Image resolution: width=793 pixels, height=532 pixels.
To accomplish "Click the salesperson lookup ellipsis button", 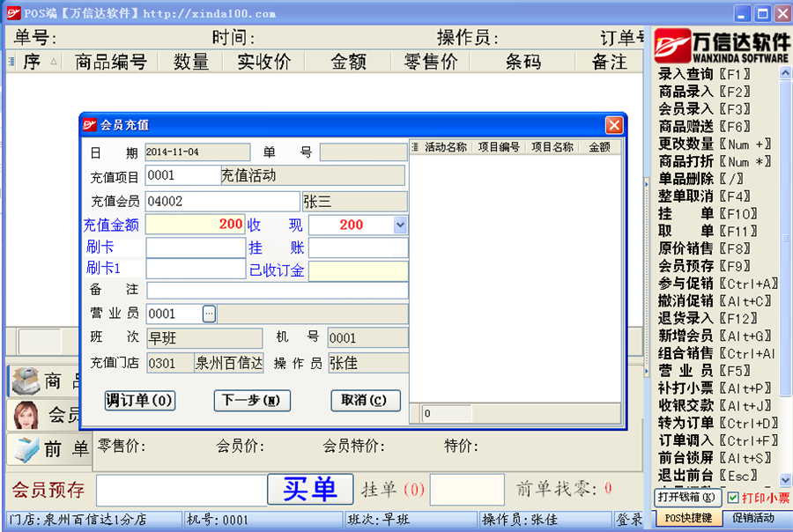I will click(209, 314).
